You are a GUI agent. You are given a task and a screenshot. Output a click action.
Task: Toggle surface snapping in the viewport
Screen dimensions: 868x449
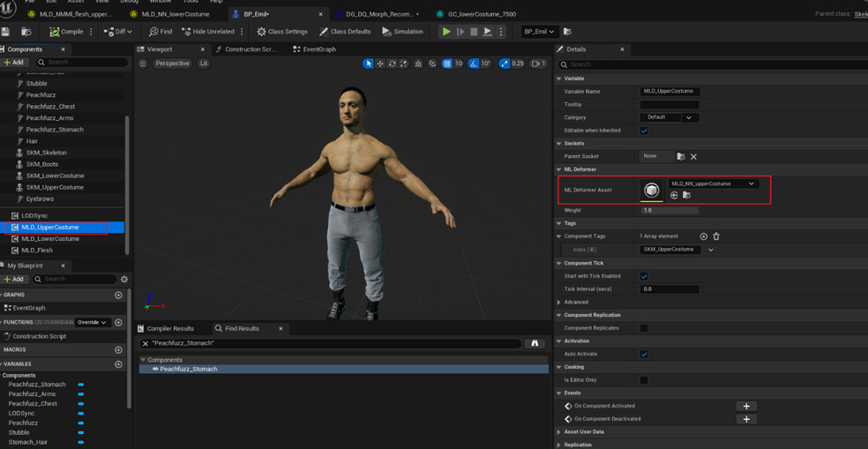[431, 64]
